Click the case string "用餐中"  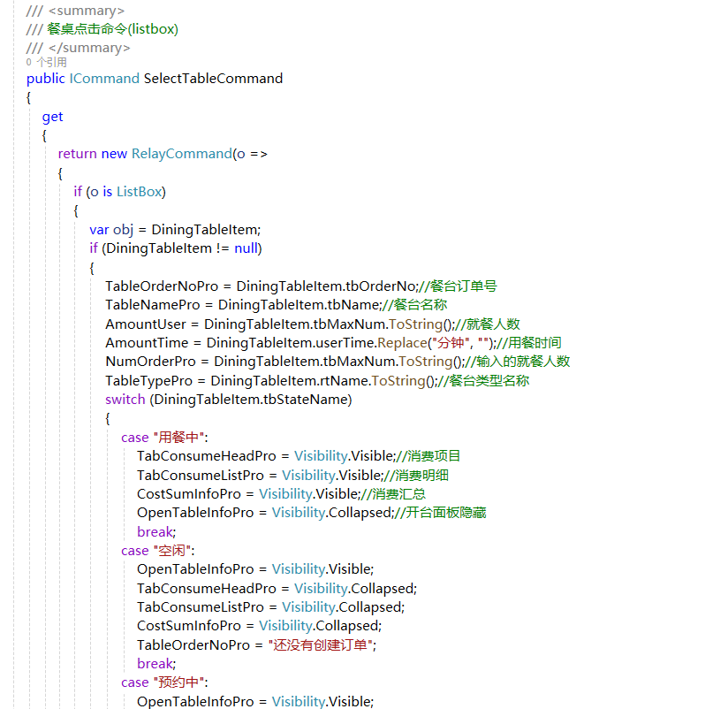pos(178,438)
